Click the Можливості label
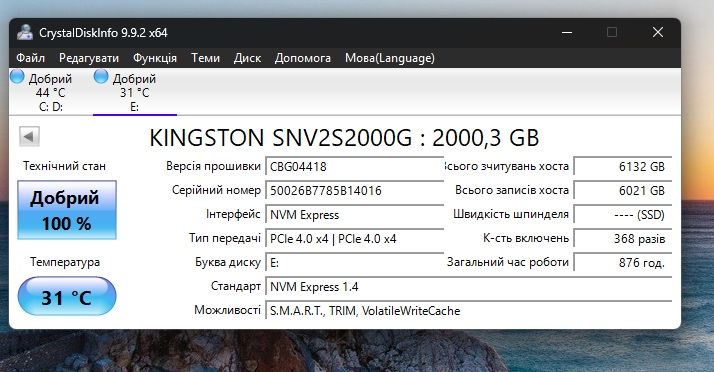The height and width of the screenshot is (372, 714). click(227, 310)
